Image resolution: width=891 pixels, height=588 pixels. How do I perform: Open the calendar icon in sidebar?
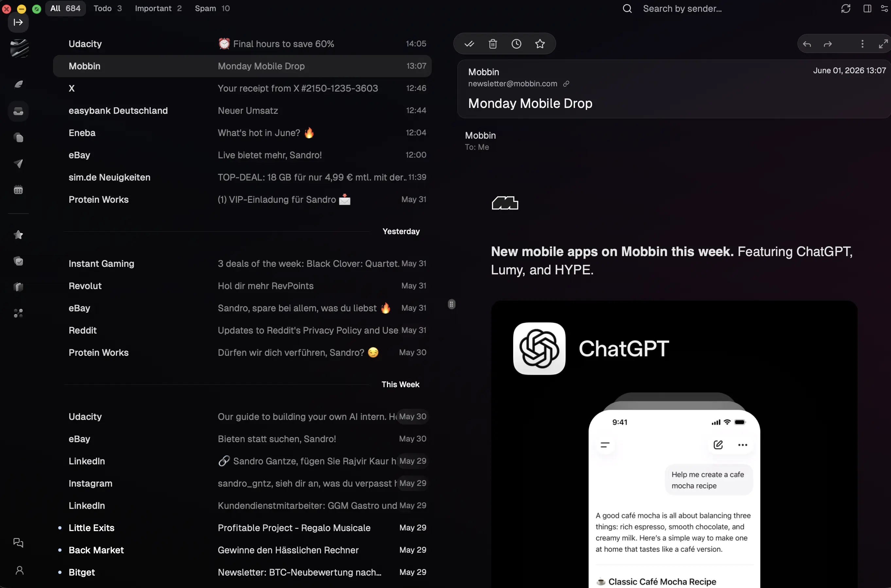click(x=18, y=190)
